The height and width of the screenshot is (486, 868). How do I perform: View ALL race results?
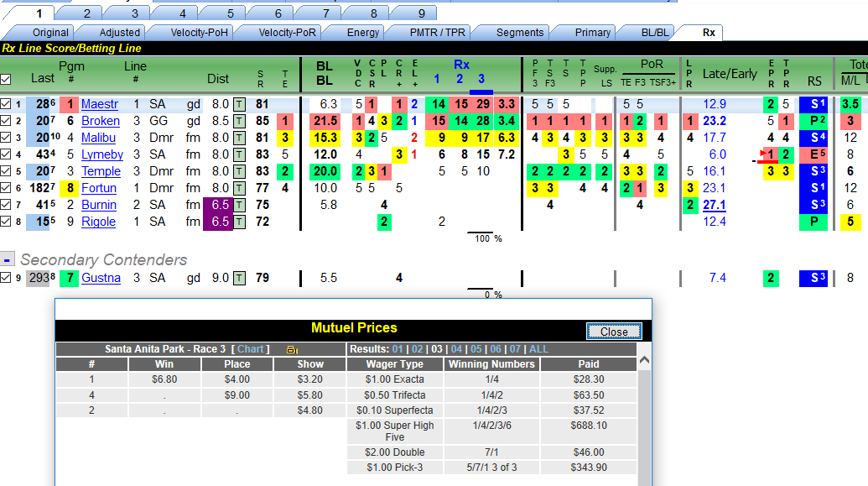pos(538,349)
